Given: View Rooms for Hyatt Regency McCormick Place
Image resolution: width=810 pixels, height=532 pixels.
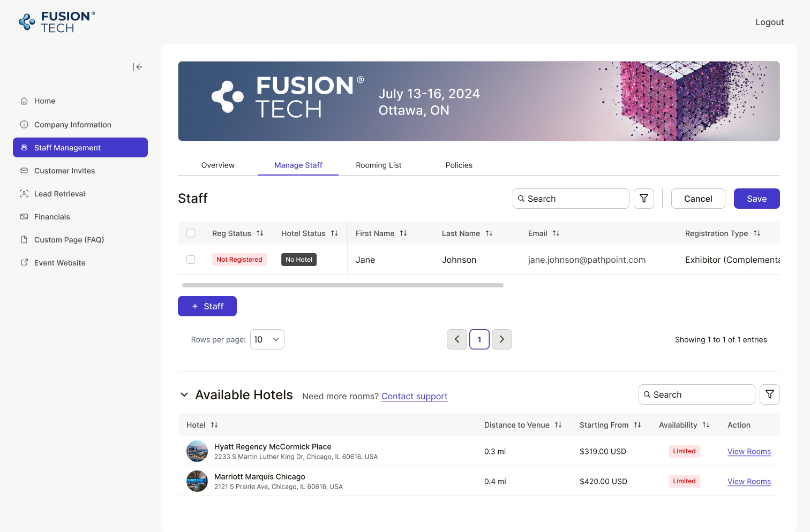Looking at the screenshot, I should point(749,452).
